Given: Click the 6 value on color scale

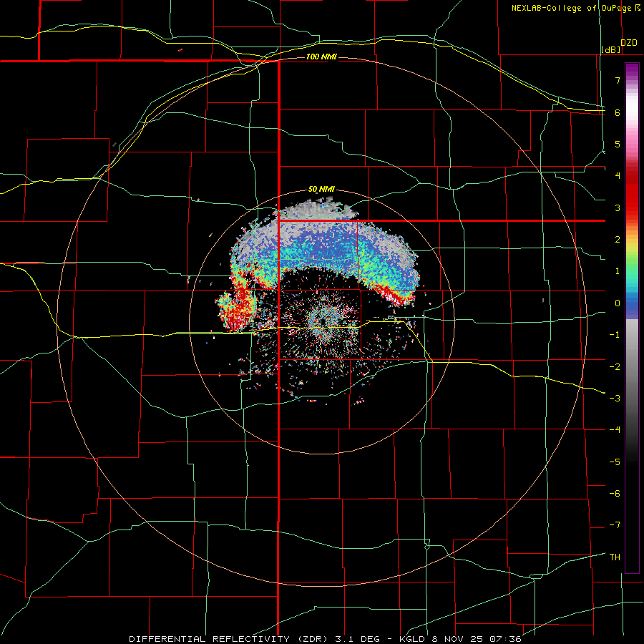Looking at the screenshot, I should [618, 112].
